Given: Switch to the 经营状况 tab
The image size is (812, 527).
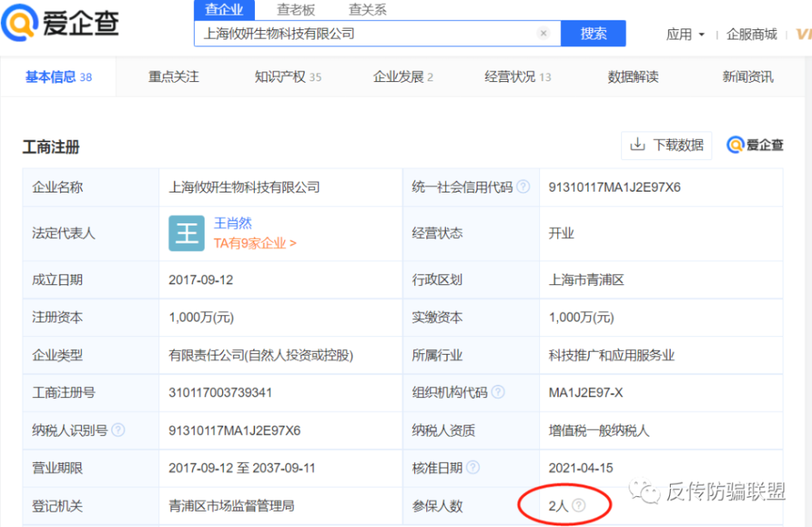Looking at the screenshot, I should pyautogui.click(x=518, y=77).
